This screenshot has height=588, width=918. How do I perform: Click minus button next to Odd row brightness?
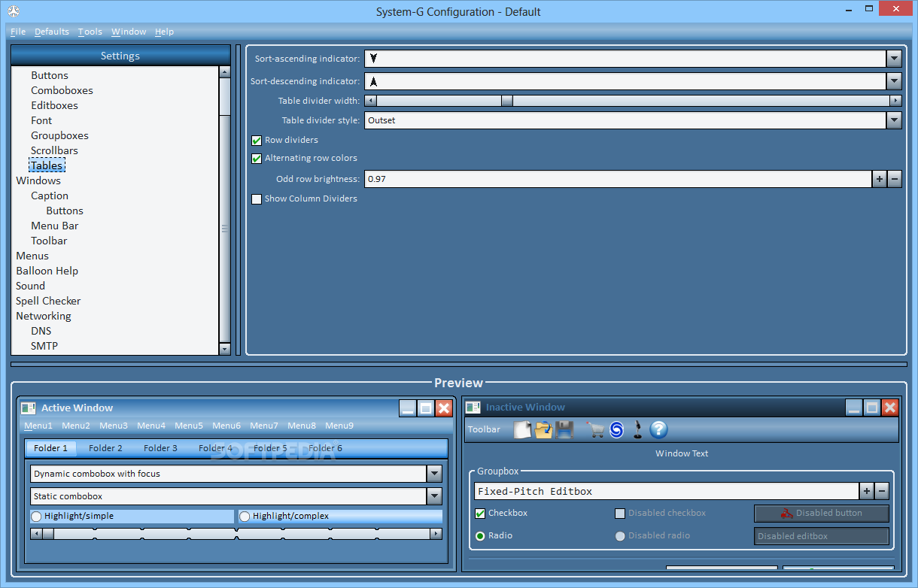pyautogui.click(x=894, y=179)
